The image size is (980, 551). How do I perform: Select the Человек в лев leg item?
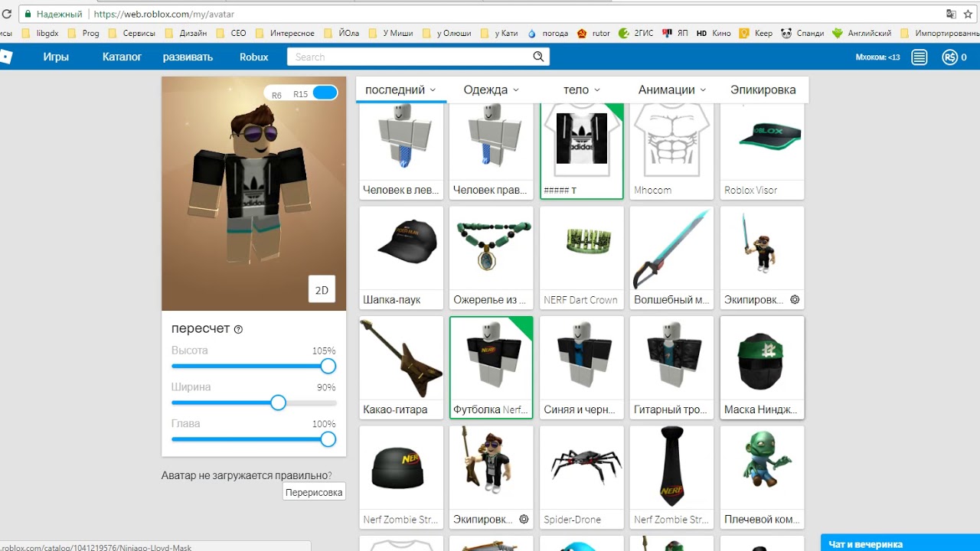401,151
